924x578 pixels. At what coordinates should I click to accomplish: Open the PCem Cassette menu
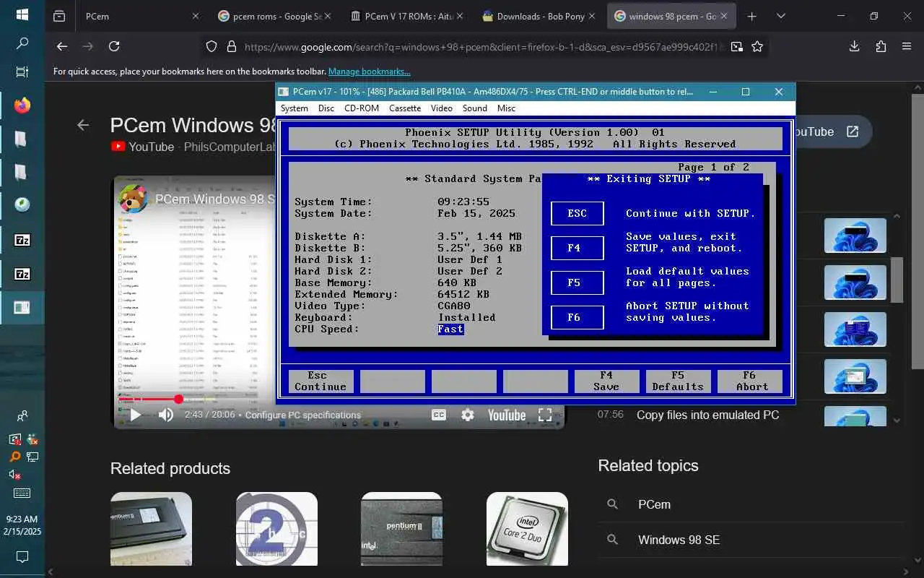[405, 108]
